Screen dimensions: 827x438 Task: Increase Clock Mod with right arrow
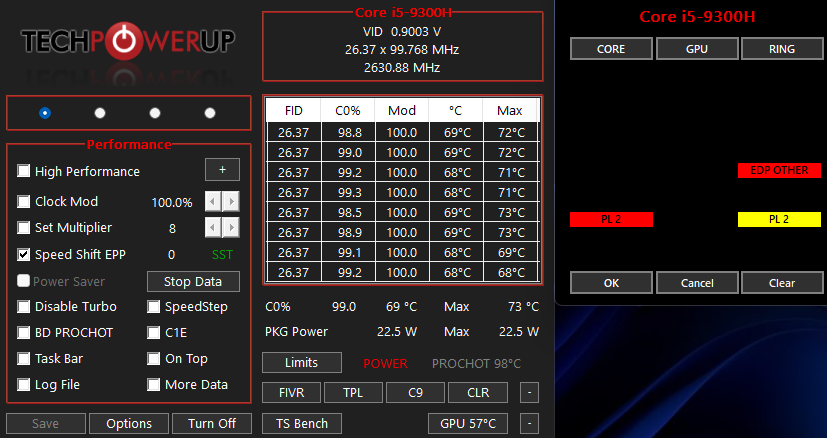click(x=231, y=202)
